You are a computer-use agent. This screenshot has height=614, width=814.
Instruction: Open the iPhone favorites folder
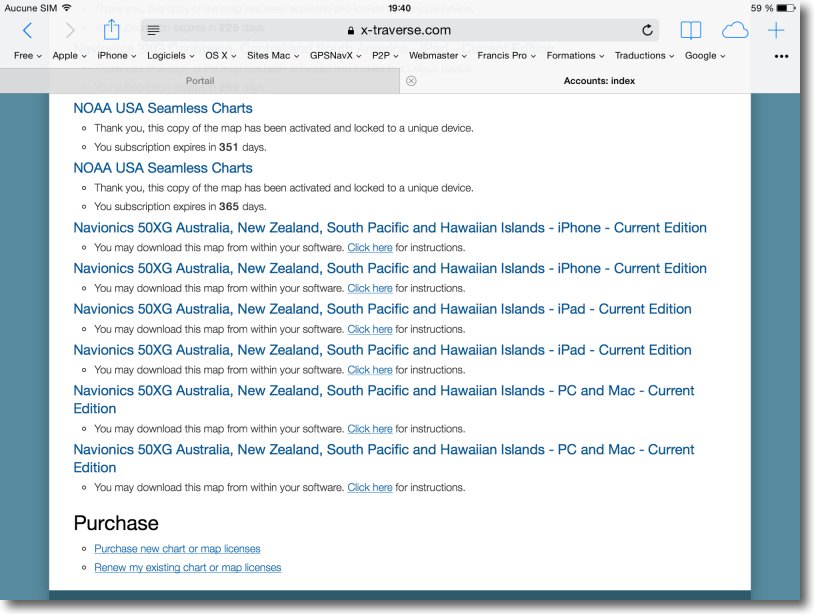click(x=117, y=56)
